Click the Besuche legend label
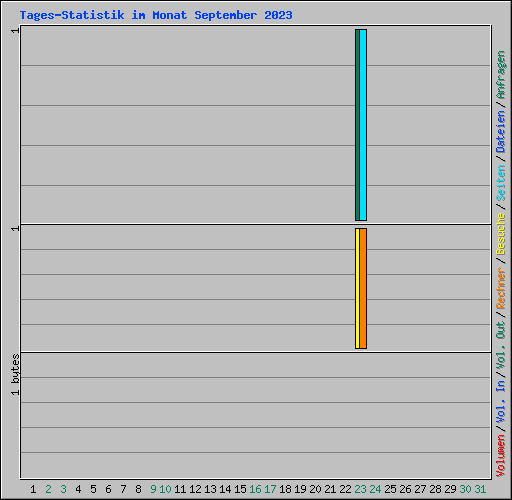Screen dimensions: 512x500 pyautogui.click(x=501, y=234)
